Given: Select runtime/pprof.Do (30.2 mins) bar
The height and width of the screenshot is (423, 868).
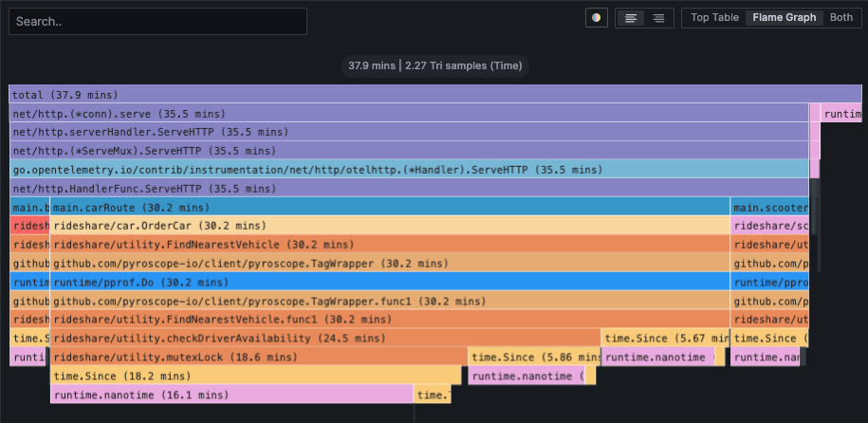Looking at the screenshot, I should click(x=389, y=282).
